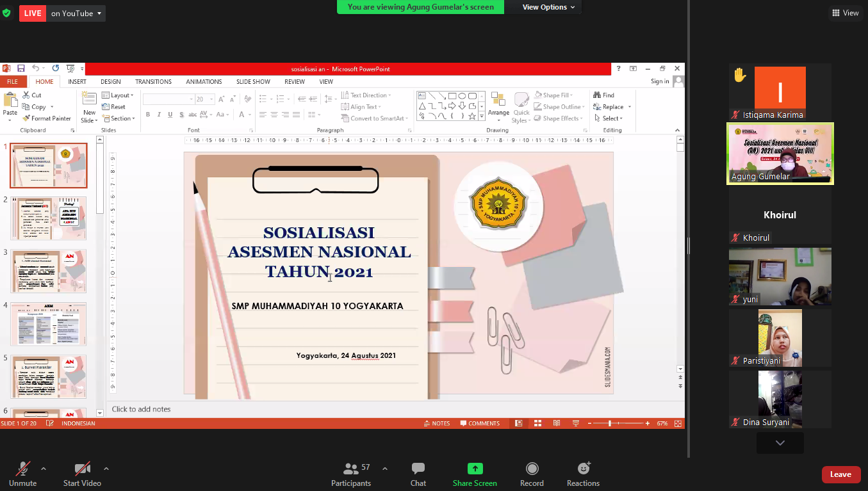Switch to Slide Sorter view in status bar

click(x=538, y=423)
